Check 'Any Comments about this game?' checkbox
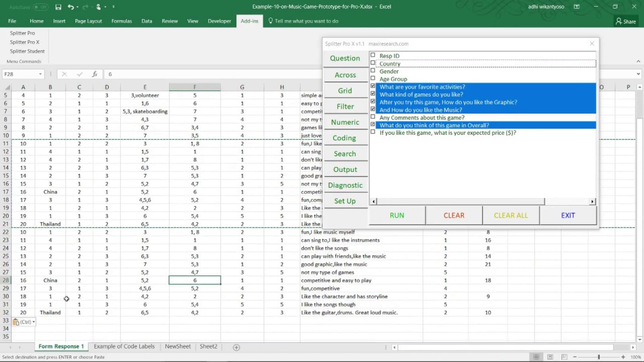Image resolution: width=644 pixels, height=362 pixels. [x=373, y=117]
